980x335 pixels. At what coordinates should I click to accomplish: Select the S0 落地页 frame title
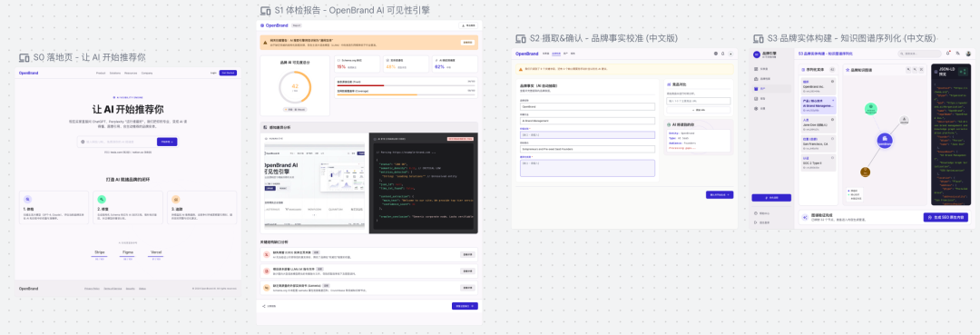pos(89,57)
